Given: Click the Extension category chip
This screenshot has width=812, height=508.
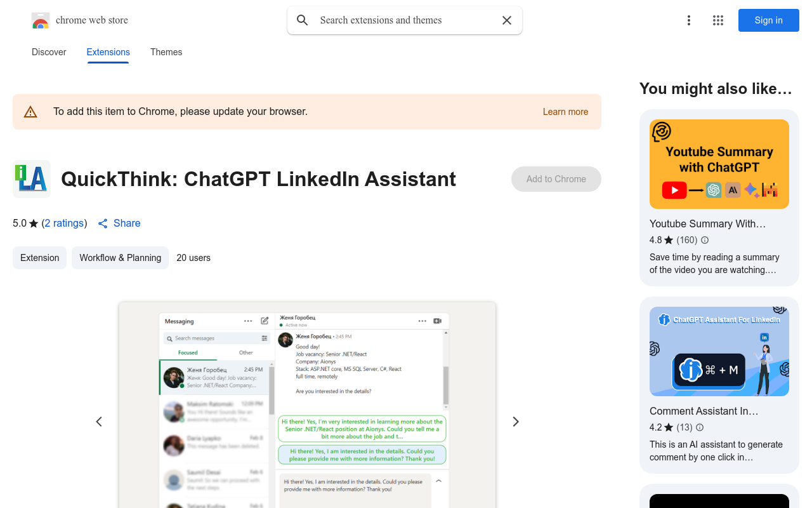Looking at the screenshot, I should point(39,258).
